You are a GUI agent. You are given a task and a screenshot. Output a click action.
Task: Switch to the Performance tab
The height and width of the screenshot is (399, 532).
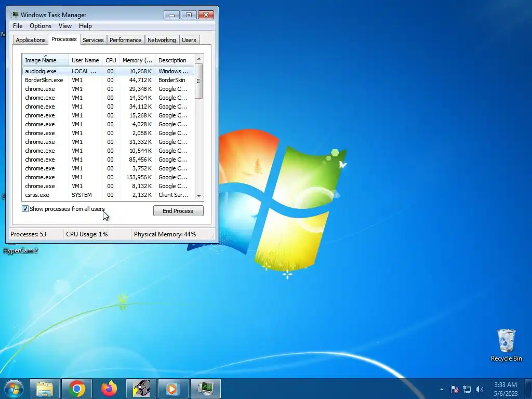(x=126, y=39)
